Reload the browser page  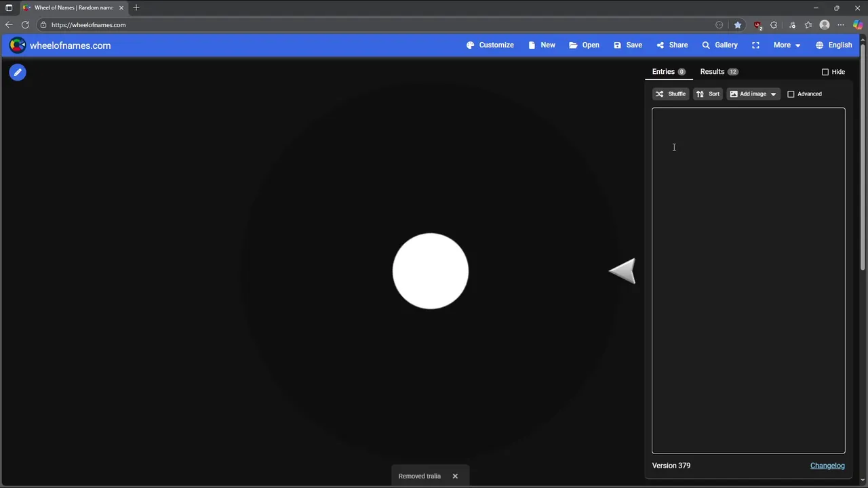25,25
